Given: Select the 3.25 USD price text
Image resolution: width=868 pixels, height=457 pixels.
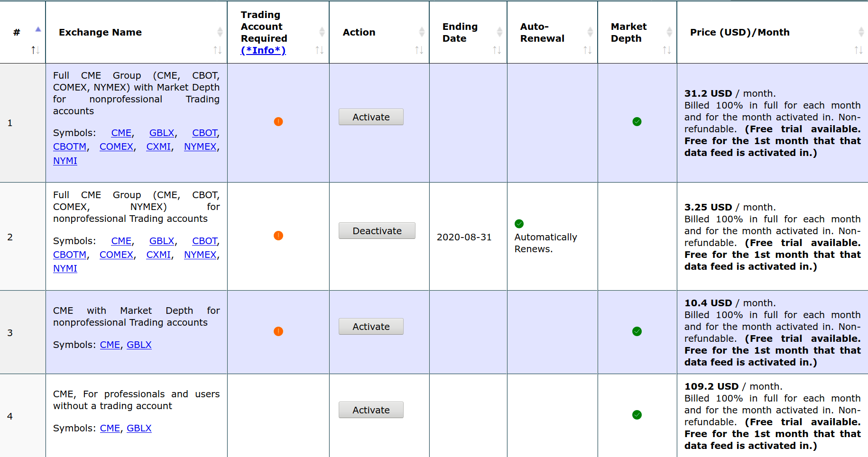Looking at the screenshot, I should [708, 207].
